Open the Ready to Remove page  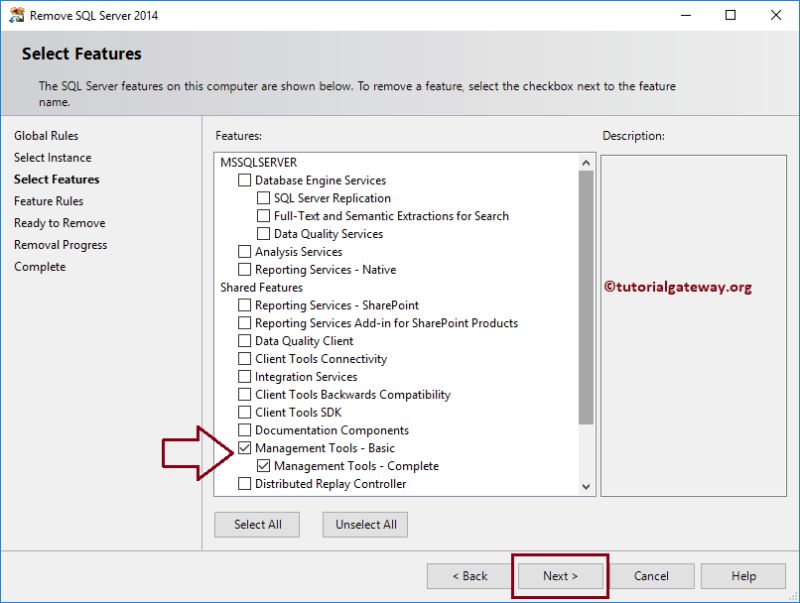click(58, 223)
